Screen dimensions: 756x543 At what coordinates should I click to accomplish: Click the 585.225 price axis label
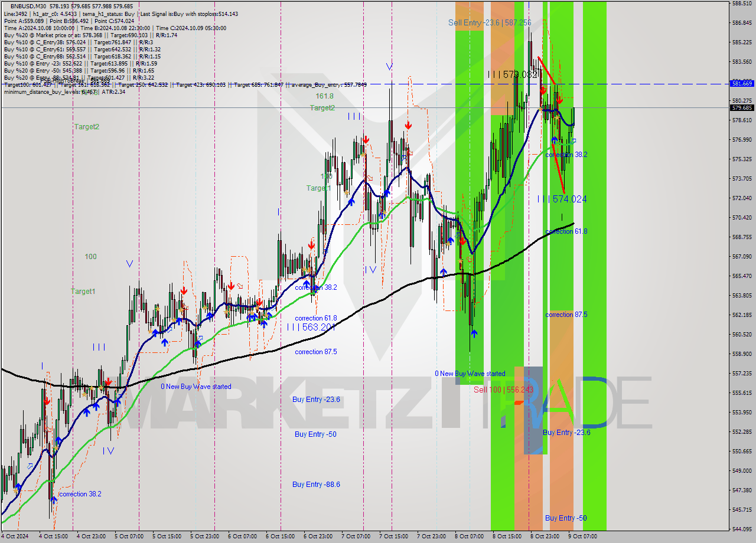click(x=742, y=42)
